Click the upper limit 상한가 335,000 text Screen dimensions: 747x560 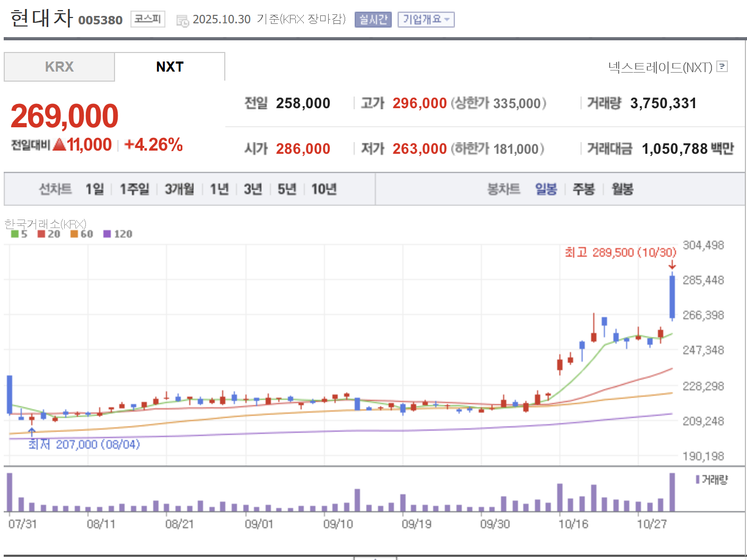pyautogui.click(x=499, y=103)
